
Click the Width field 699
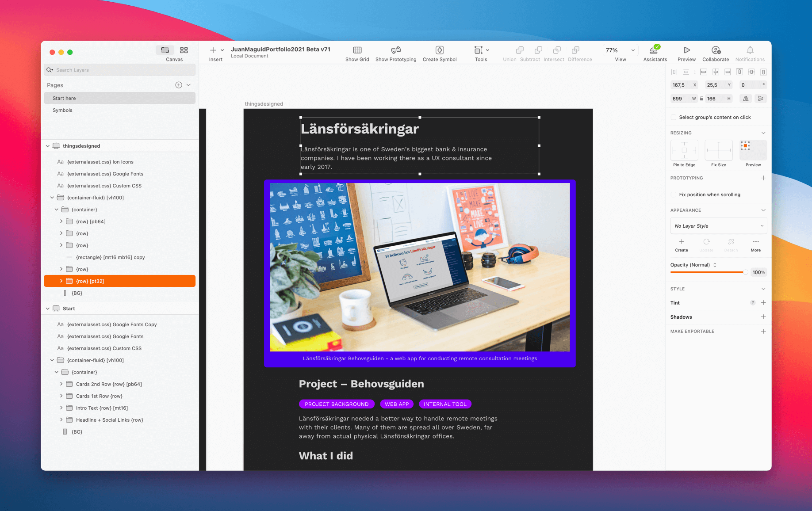(x=684, y=99)
